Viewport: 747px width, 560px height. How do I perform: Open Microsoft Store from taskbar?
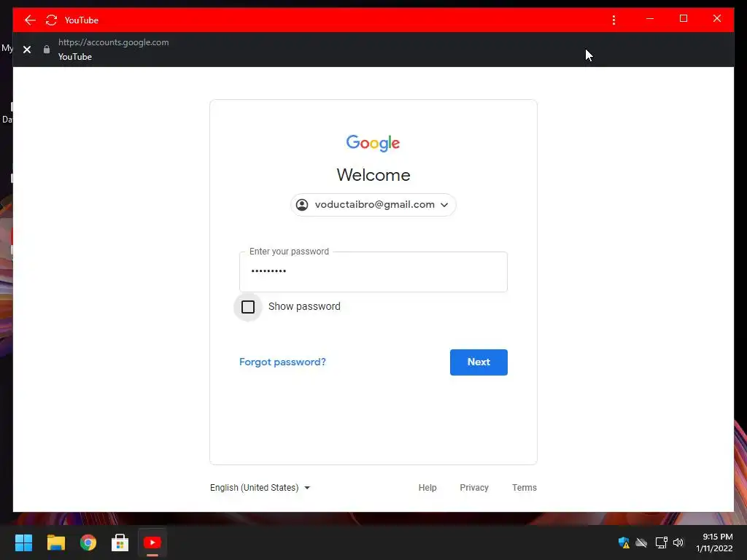(120, 542)
